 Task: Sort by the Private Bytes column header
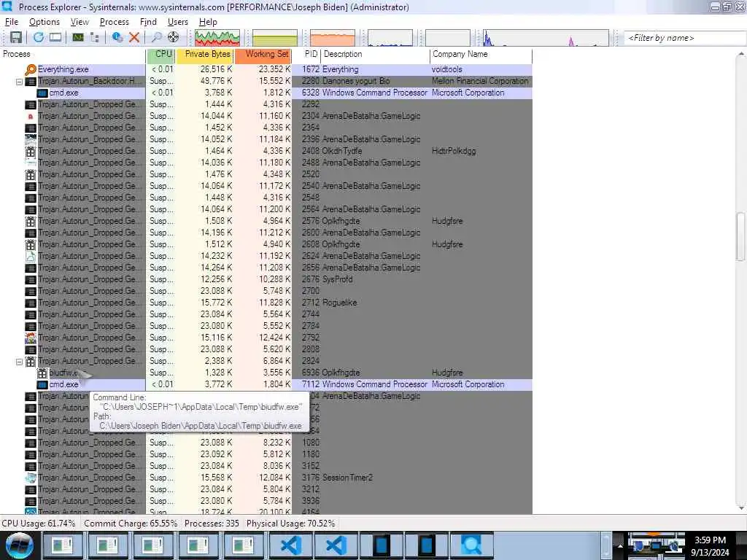(x=205, y=54)
